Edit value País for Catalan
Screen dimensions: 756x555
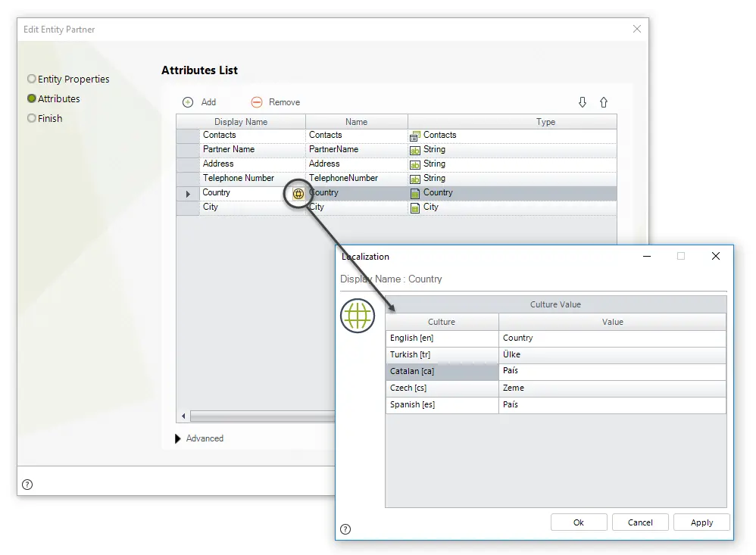pos(612,372)
